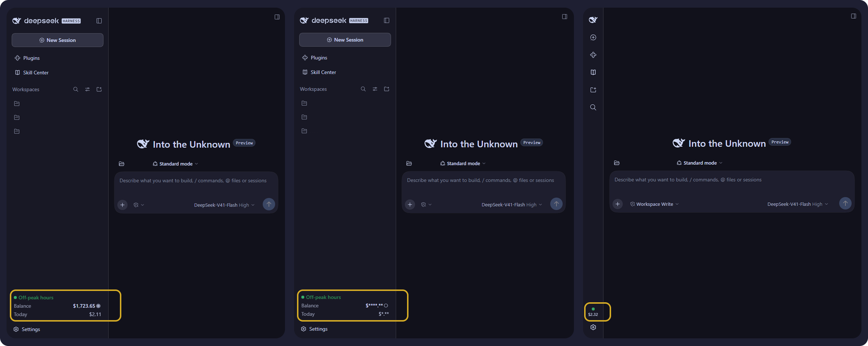Viewport: 868px width, 346px height.
Task: Open Plugins in the left window sidebar
Action: pos(27,58)
